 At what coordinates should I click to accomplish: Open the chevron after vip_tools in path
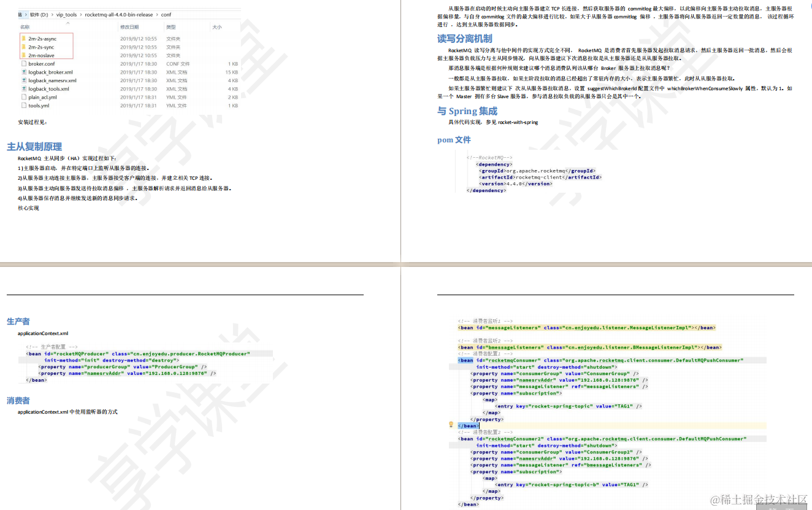point(80,14)
